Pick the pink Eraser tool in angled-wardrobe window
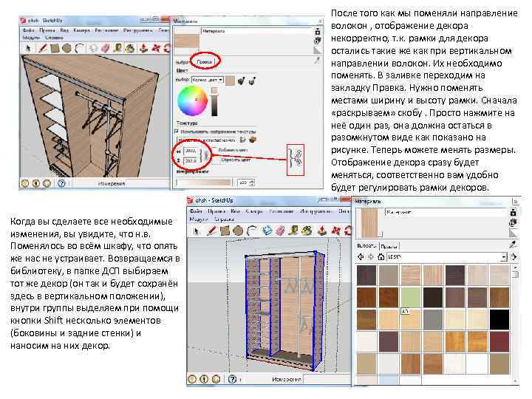The width and height of the screenshot is (532, 399). 106,48
